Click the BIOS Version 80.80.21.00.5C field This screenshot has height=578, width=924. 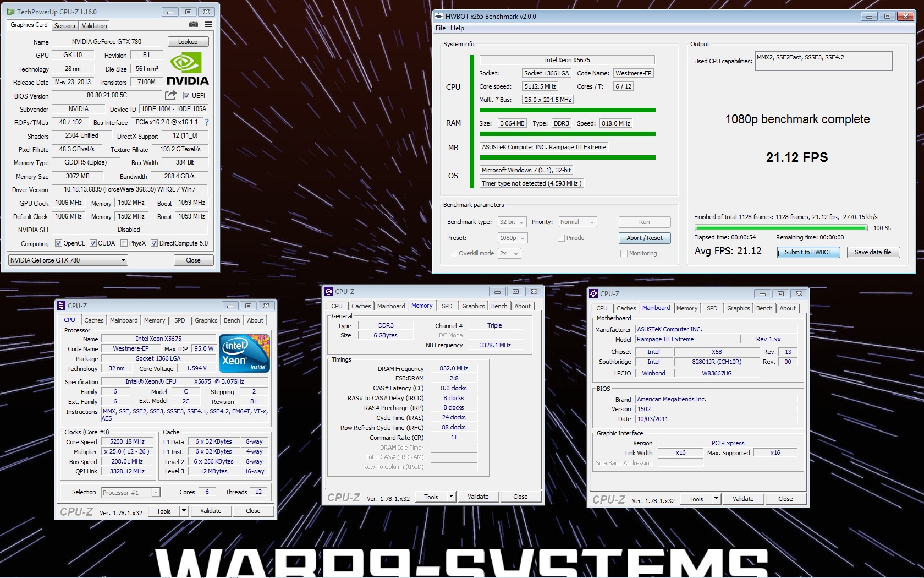pyautogui.click(x=107, y=96)
